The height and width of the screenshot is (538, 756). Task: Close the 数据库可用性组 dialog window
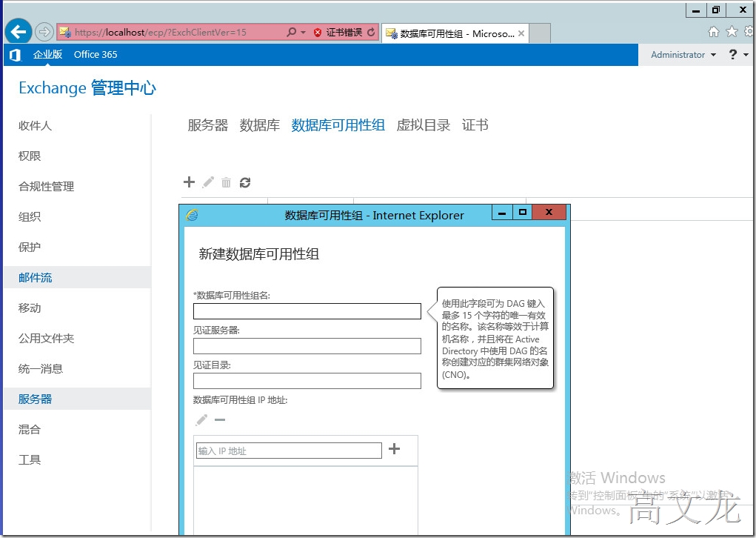(549, 212)
